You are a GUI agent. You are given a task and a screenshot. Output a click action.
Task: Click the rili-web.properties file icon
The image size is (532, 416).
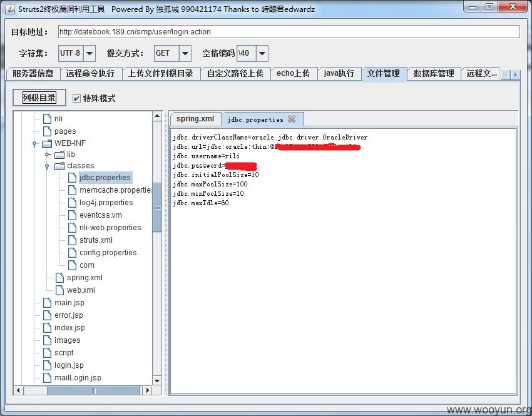(x=72, y=228)
